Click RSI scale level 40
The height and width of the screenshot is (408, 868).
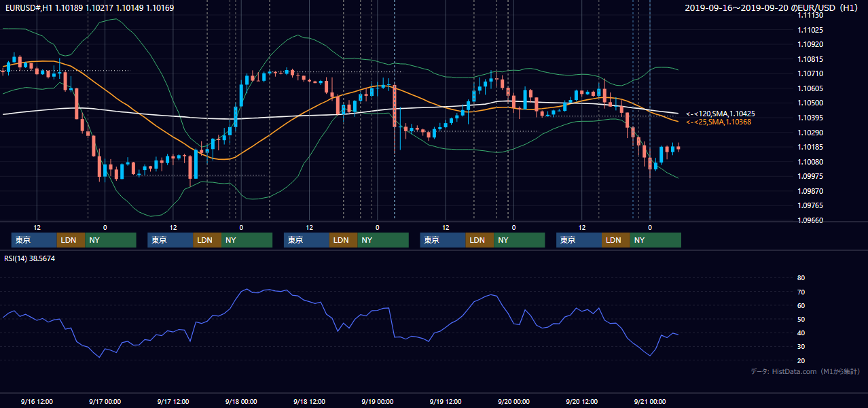point(801,333)
